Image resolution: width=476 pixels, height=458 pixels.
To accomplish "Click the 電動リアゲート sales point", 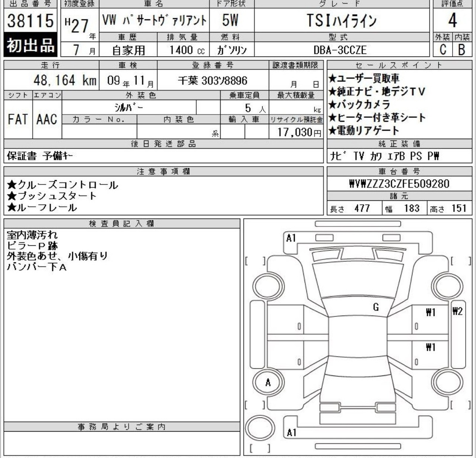I will [364, 130].
